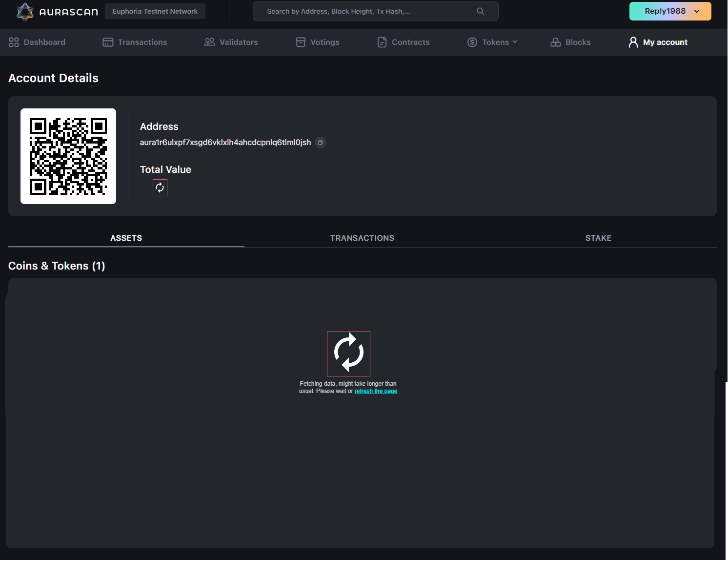
Task: Click the Blocks cube icon
Action: pyautogui.click(x=556, y=42)
